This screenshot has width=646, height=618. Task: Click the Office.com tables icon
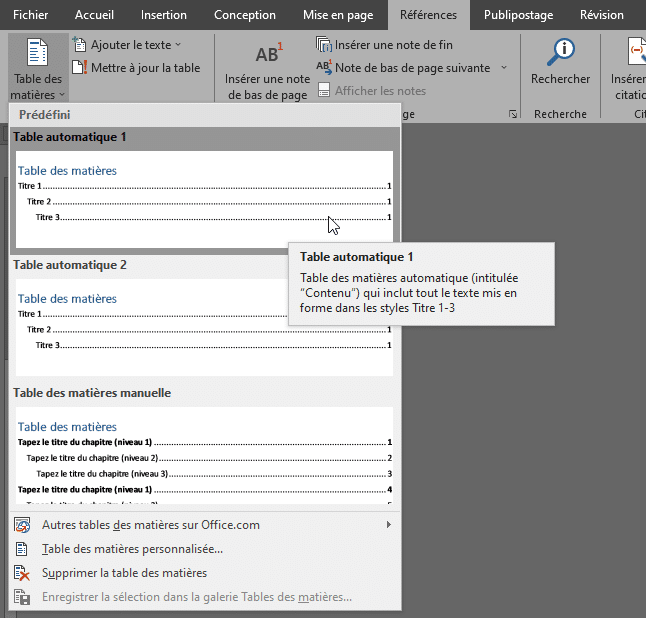tap(22, 525)
